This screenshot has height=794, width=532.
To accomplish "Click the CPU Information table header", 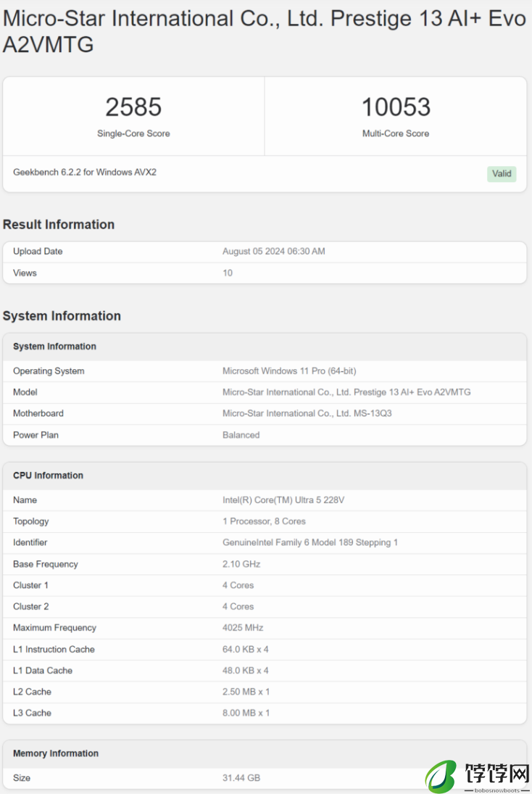I will pyautogui.click(x=48, y=476).
